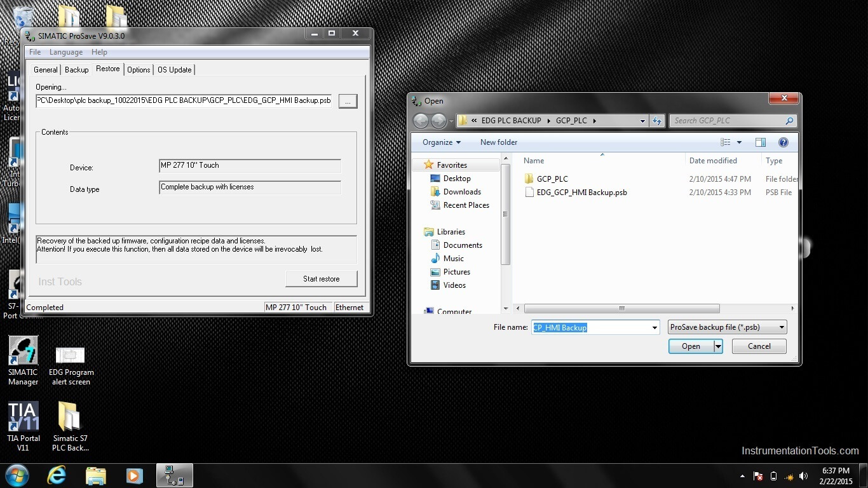Open the Organize dropdown menu

click(442, 142)
